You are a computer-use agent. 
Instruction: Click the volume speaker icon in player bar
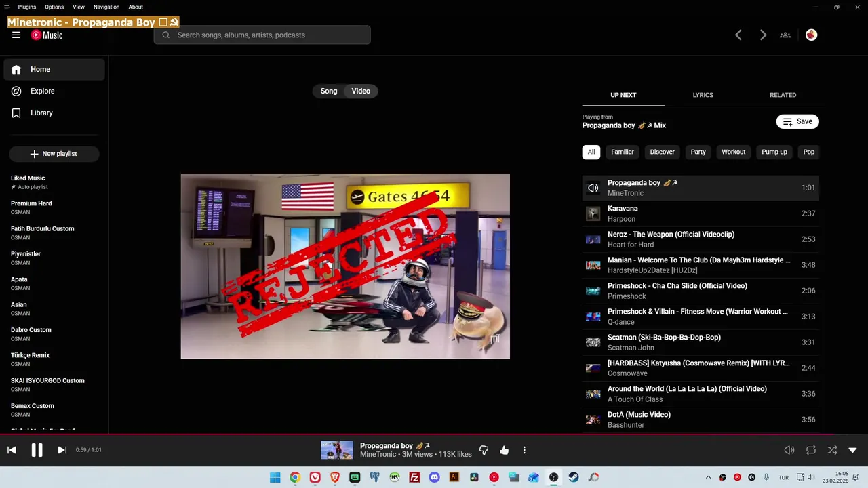(x=789, y=450)
